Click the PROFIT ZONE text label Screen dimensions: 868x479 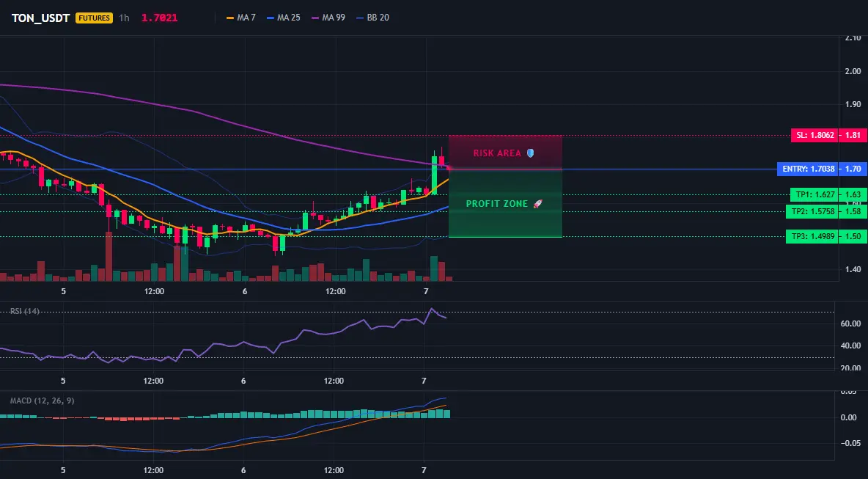coord(497,204)
